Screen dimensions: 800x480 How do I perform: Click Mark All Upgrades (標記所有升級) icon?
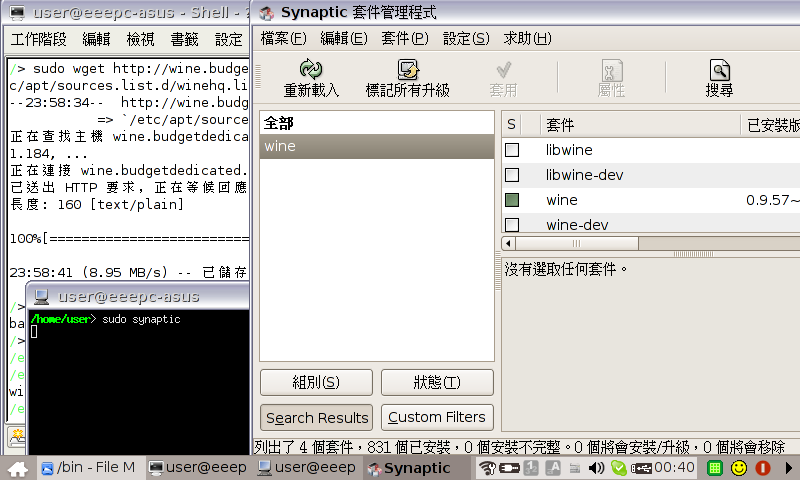[408, 69]
